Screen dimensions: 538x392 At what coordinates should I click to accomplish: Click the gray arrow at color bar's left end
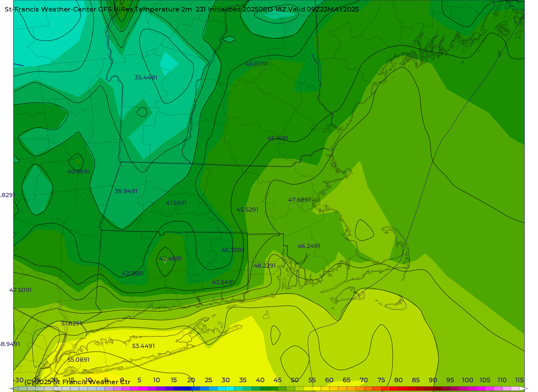(14, 389)
